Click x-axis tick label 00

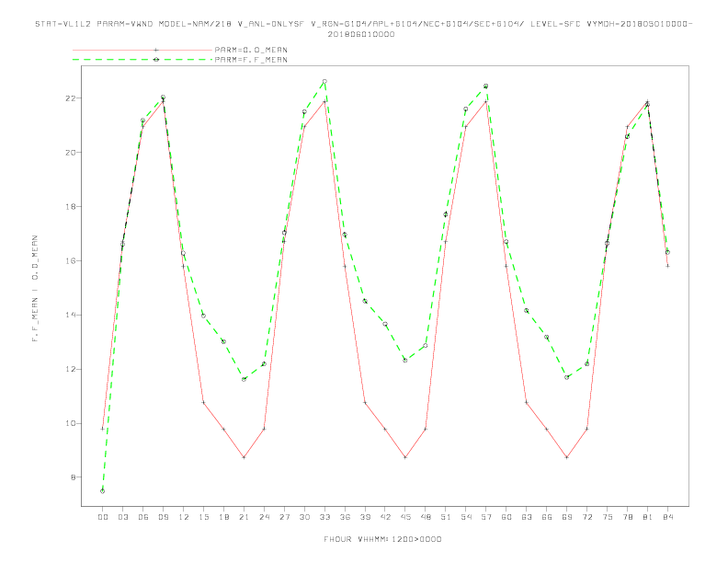(x=103, y=517)
